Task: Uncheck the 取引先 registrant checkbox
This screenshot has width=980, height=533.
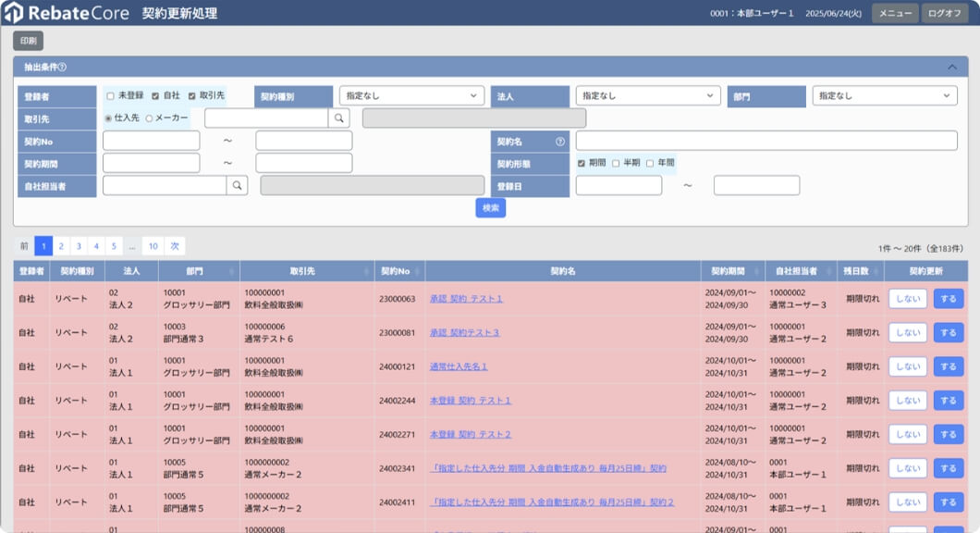Action: tap(192, 96)
